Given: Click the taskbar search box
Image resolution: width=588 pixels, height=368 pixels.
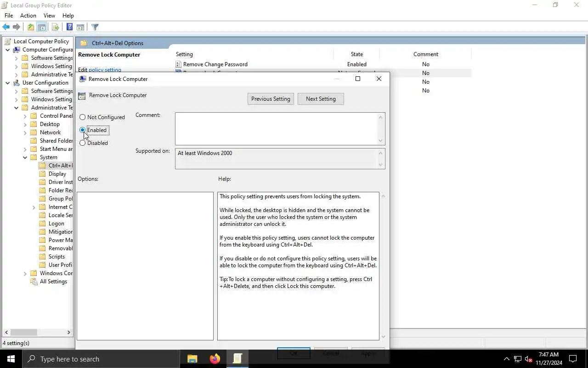Looking at the screenshot, I should coord(101,359).
